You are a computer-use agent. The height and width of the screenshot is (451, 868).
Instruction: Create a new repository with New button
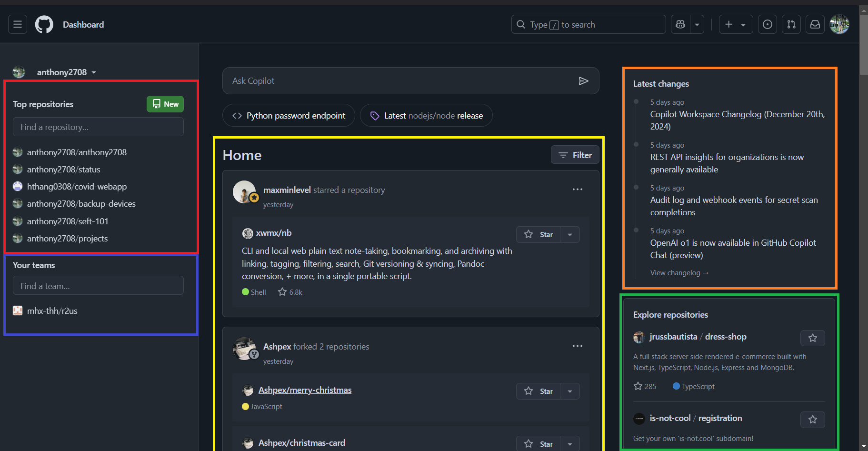tap(165, 104)
